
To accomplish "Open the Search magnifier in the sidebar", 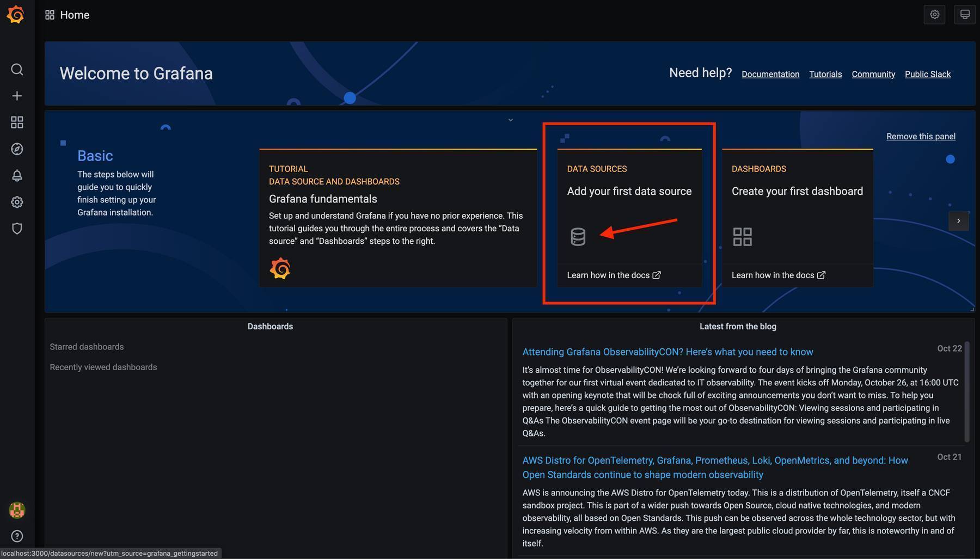I will 17,70.
